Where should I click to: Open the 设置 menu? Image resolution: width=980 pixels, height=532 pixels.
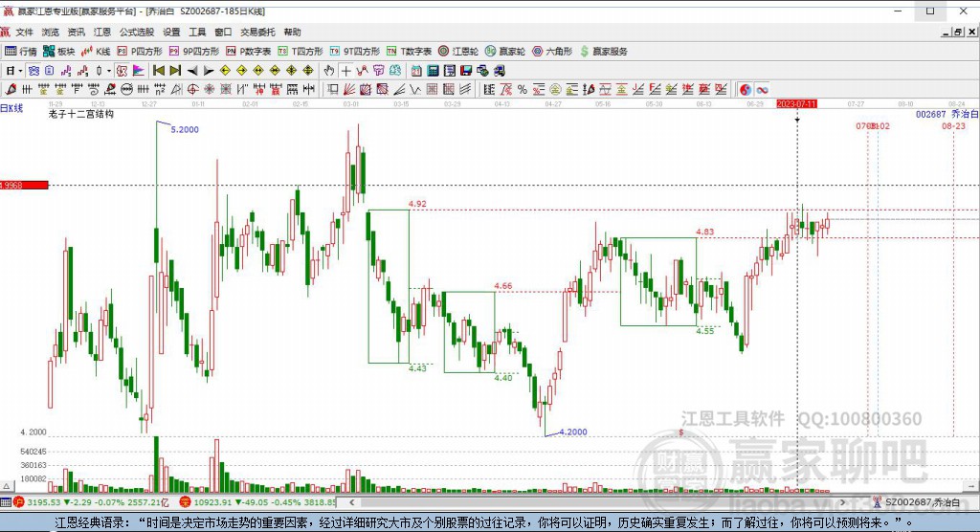(171, 32)
